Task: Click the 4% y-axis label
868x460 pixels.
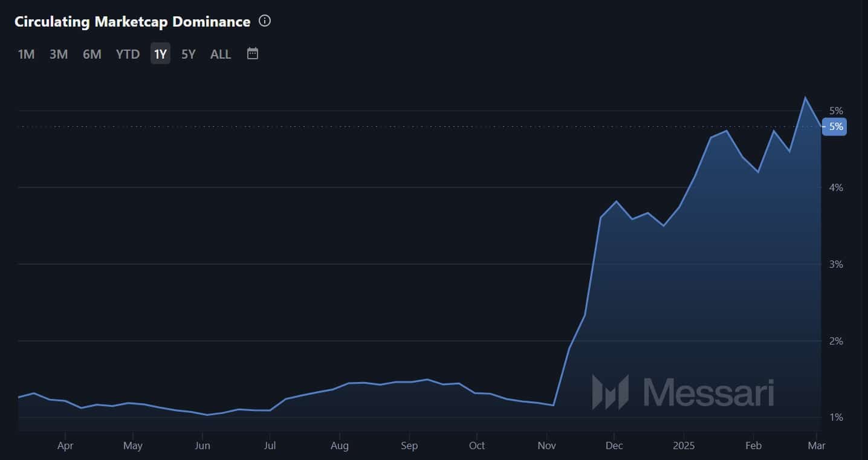Action: pos(836,187)
